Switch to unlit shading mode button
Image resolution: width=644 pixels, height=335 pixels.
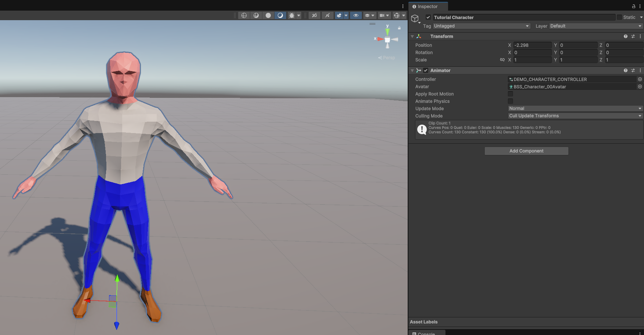[x=268, y=15]
